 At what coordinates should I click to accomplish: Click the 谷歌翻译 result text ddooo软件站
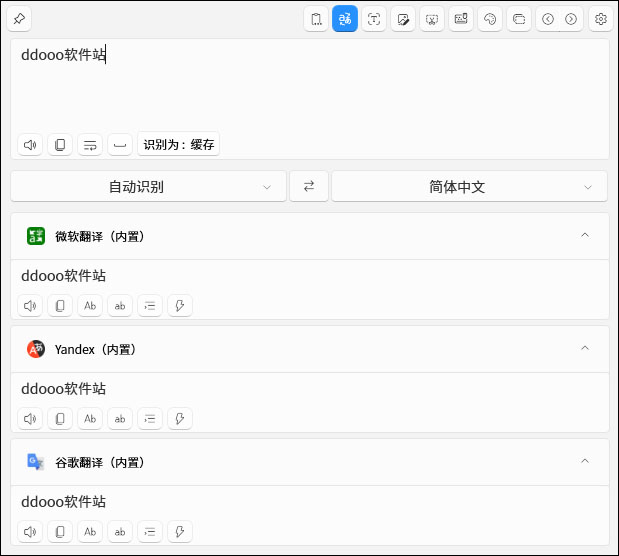(64, 502)
